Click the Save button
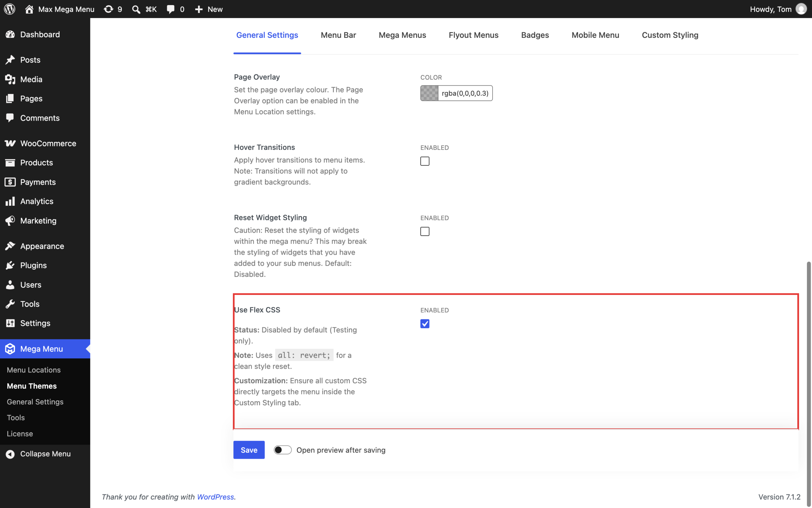The image size is (812, 508). [249, 450]
